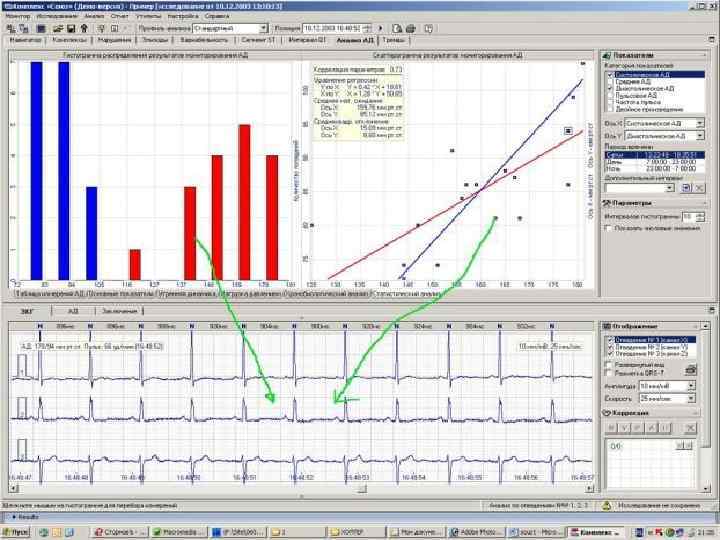720x540 pixels.
Task: Click the print toolbar icon
Action: point(411,28)
